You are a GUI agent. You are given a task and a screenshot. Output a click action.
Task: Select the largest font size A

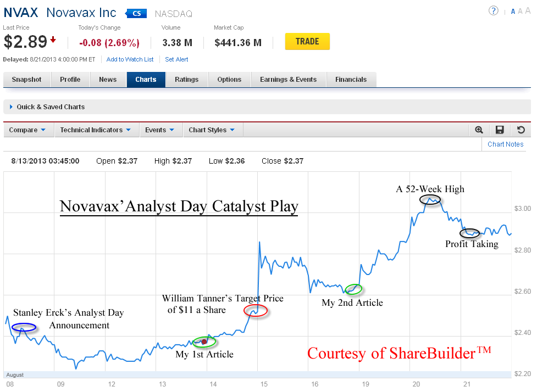(x=528, y=11)
